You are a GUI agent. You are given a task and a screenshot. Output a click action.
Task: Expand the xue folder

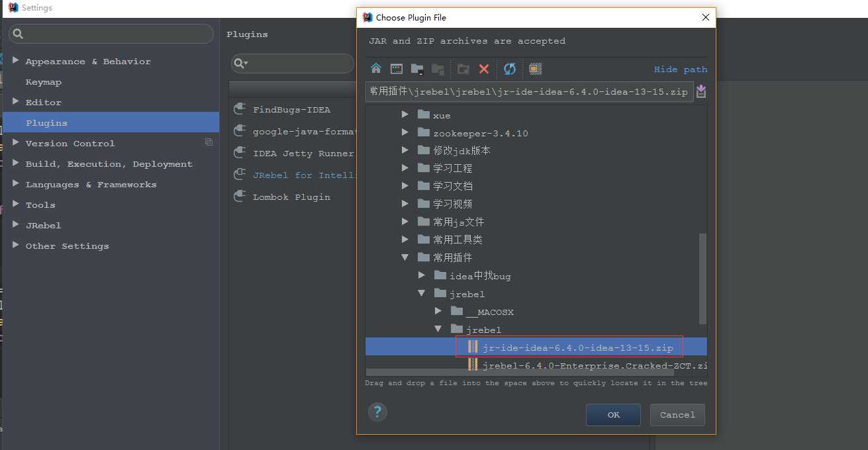[405, 114]
